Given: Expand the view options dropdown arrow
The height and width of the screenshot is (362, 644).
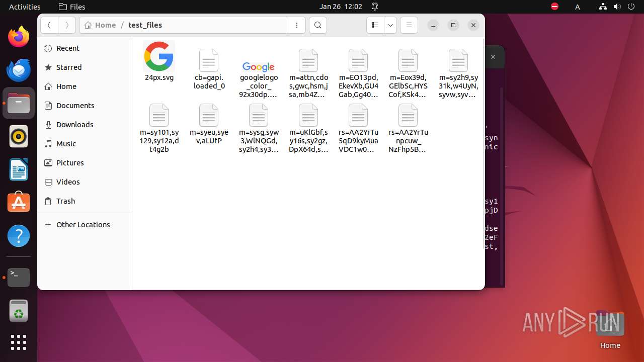Looking at the screenshot, I should (390, 25).
